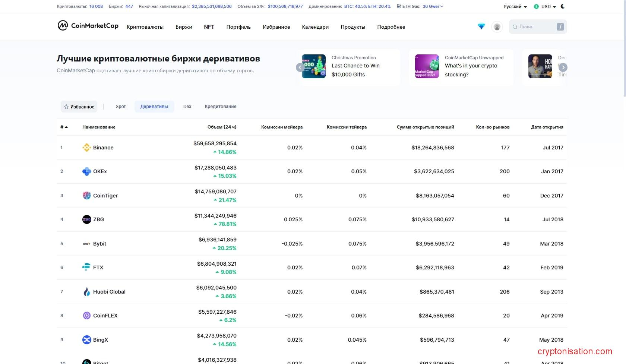This screenshot has width=626, height=364.
Task: Switch to the Spot tab
Action: tap(121, 107)
